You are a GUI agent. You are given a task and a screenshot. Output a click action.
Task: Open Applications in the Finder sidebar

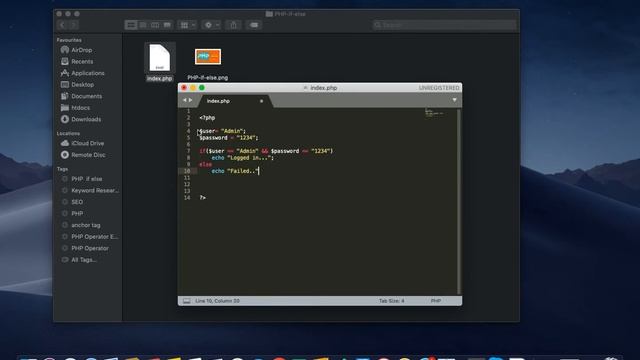tap(88, 73)
